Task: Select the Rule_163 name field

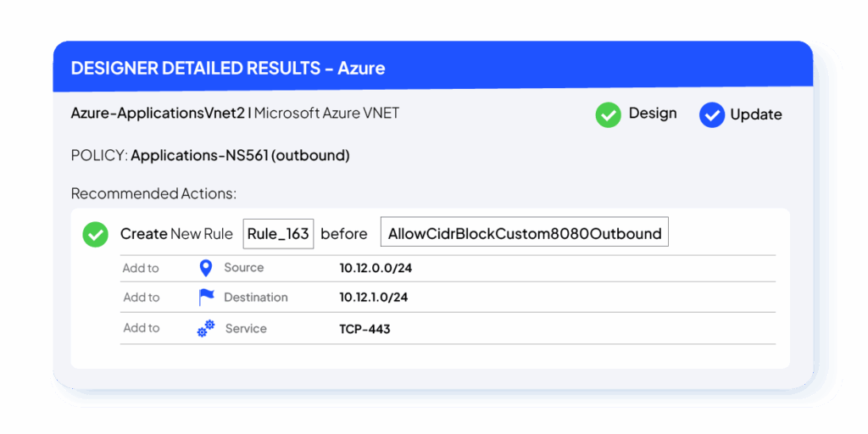Action: [278, 234]
